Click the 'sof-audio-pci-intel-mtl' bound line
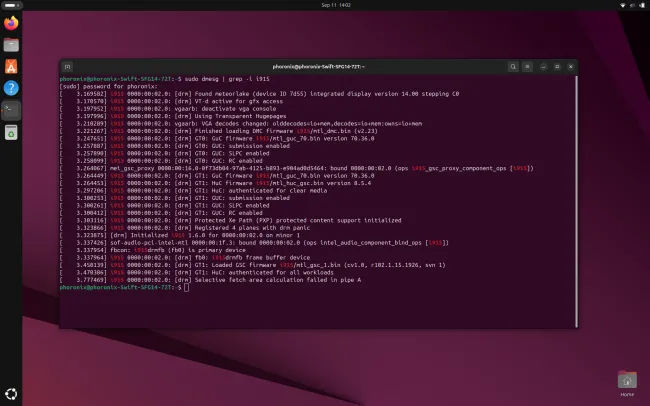 tap(254, 243)
